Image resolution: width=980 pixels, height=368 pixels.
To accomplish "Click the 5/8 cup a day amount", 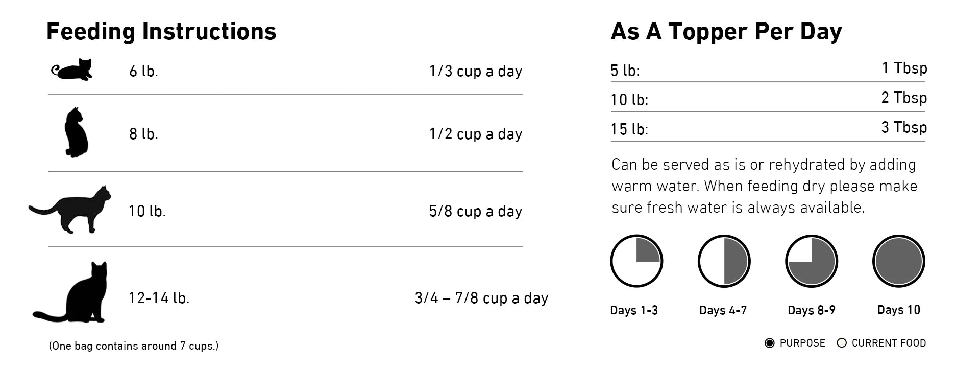I will (476, 211).
